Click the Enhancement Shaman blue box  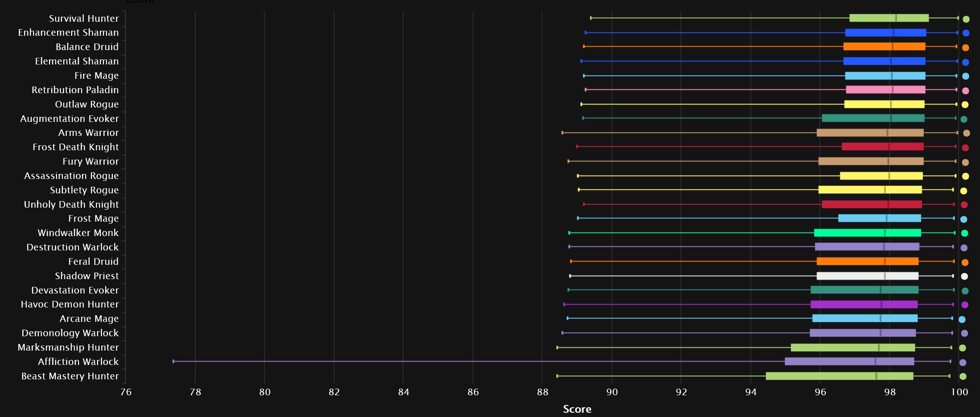pos(885,33)
